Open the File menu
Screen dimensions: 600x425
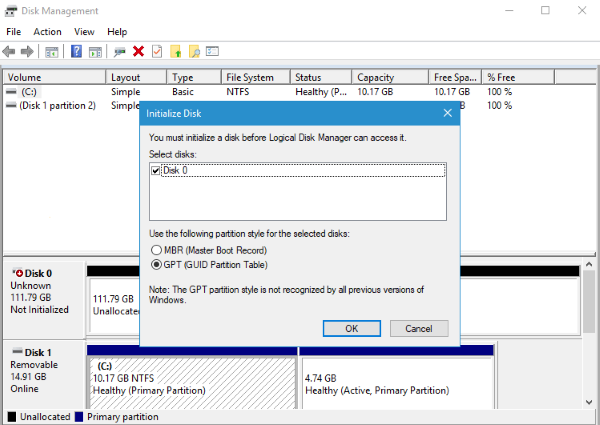13,32
